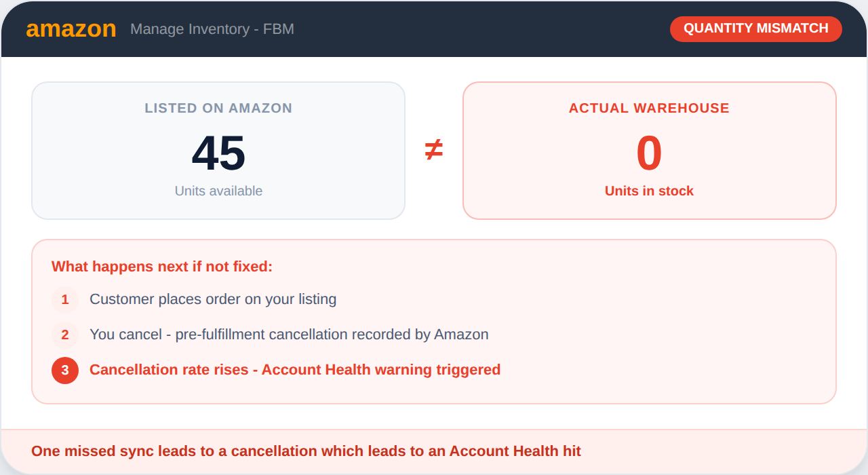Image resolution: width=868 pixels, height=475 pixels.
Task: Select the ACTUAL WAREHOUSE label
Action: 649,108
